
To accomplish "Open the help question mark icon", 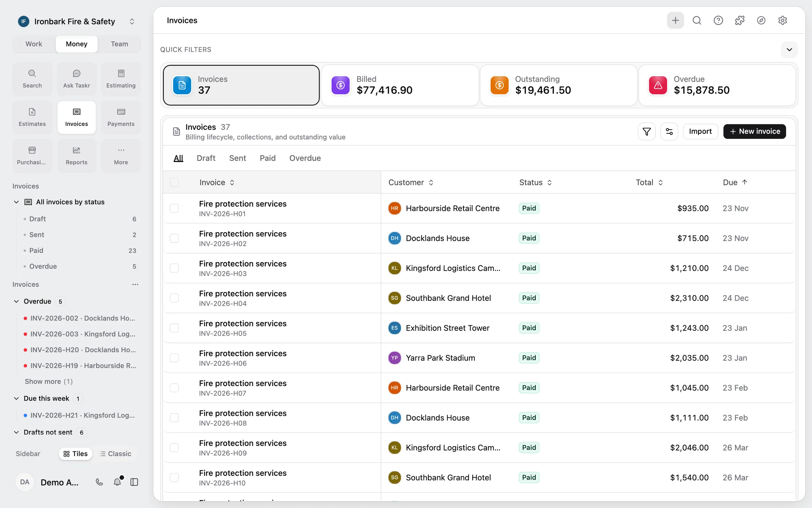I will click(x=718, y=20).
